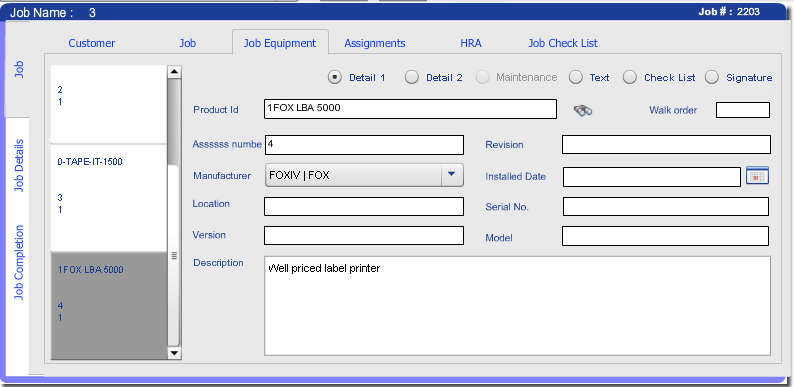Image resolution: width=794 pixels, height=387 pixels.
Task: Select the Detail 2 radio button
Action: (x=412, y=78)
